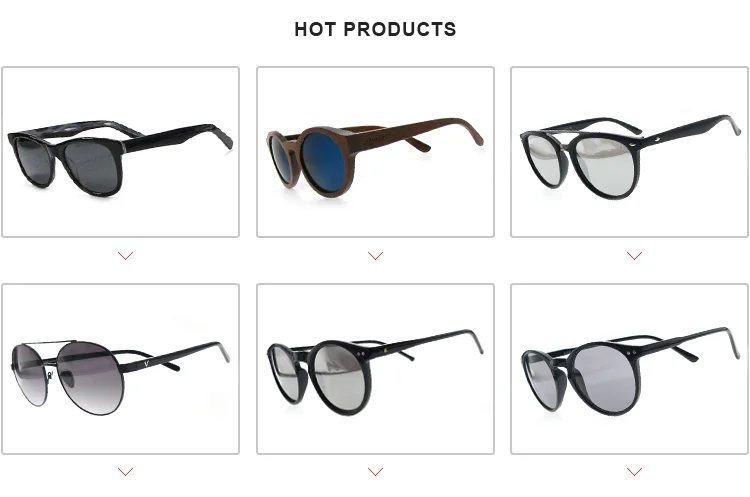
Task: Open the black round silver-mirror sunglasses product
Action: (375, 369)
